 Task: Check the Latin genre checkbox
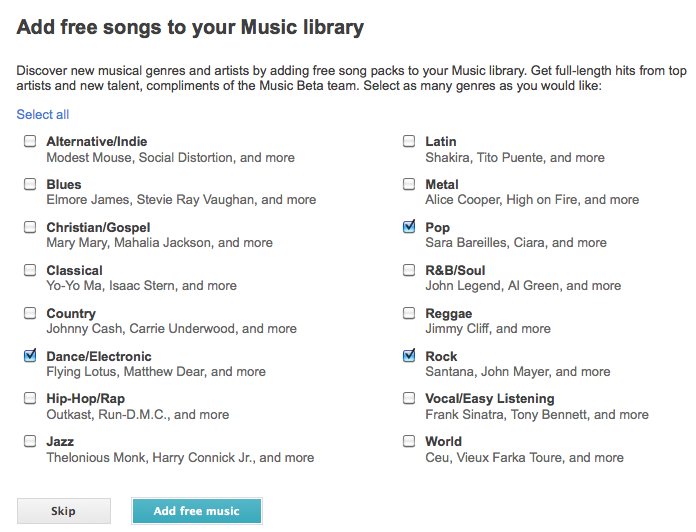(409, 142)
